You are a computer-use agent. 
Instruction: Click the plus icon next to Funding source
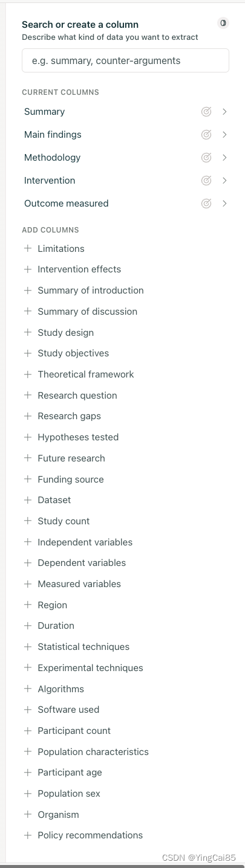[27, 479]
